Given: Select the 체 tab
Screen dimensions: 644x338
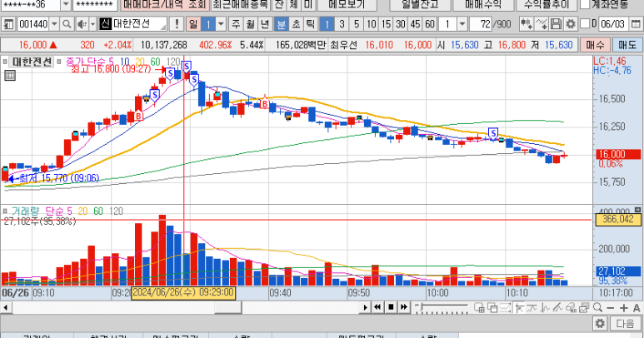Looking at the screenshot, I should coord(293,4).
